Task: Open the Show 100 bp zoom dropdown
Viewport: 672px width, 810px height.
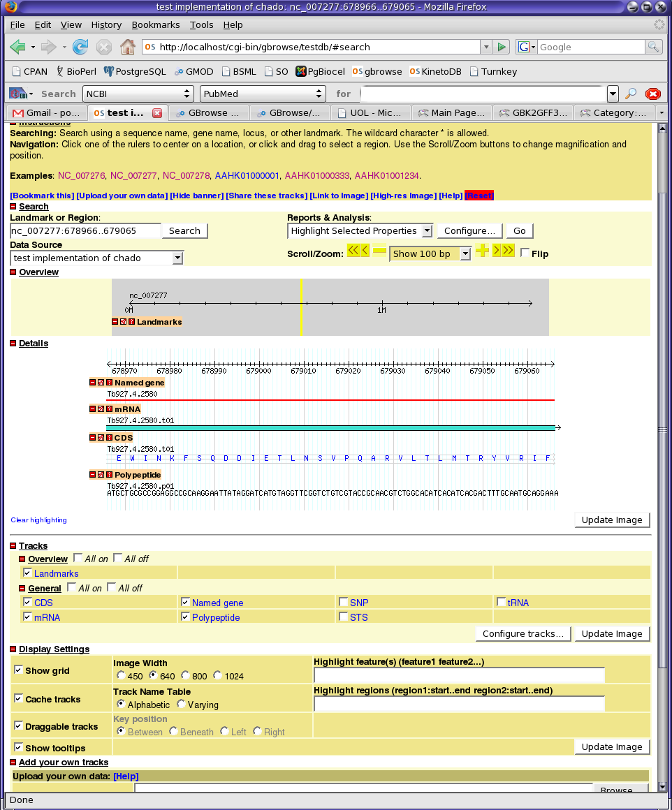Action: 431,254
